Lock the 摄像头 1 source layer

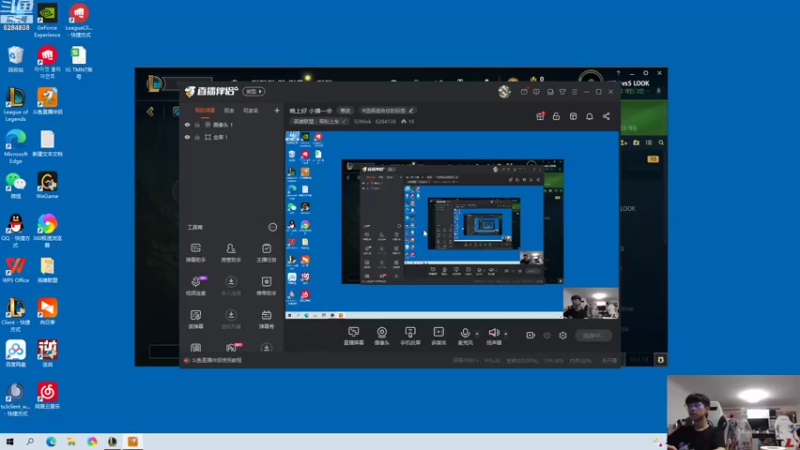[x=197, y=124]
